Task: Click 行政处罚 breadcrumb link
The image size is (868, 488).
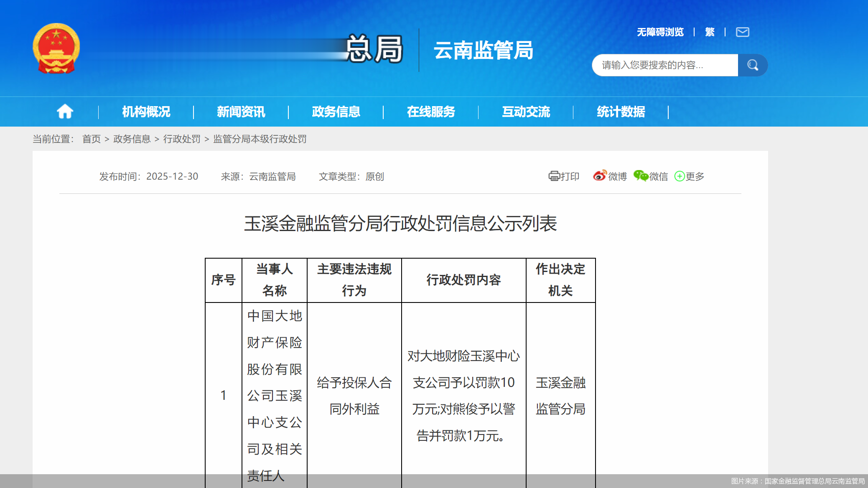Action: 182,139
